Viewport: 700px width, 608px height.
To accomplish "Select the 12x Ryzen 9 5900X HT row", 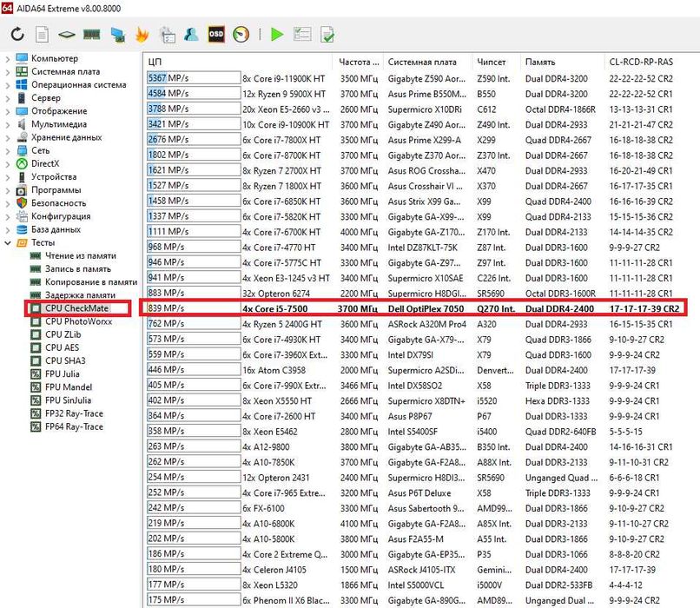I will 413,94.
